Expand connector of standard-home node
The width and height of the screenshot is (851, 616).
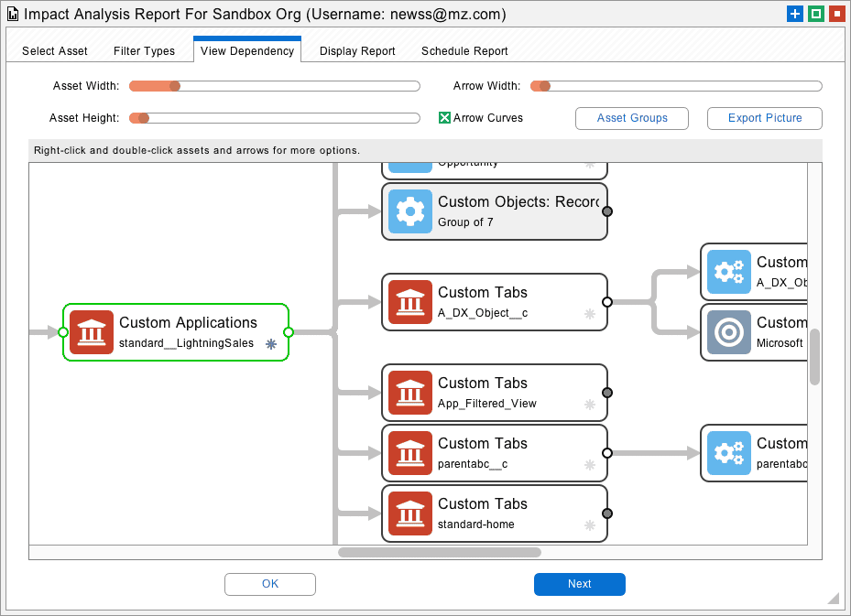click(607, 513)
